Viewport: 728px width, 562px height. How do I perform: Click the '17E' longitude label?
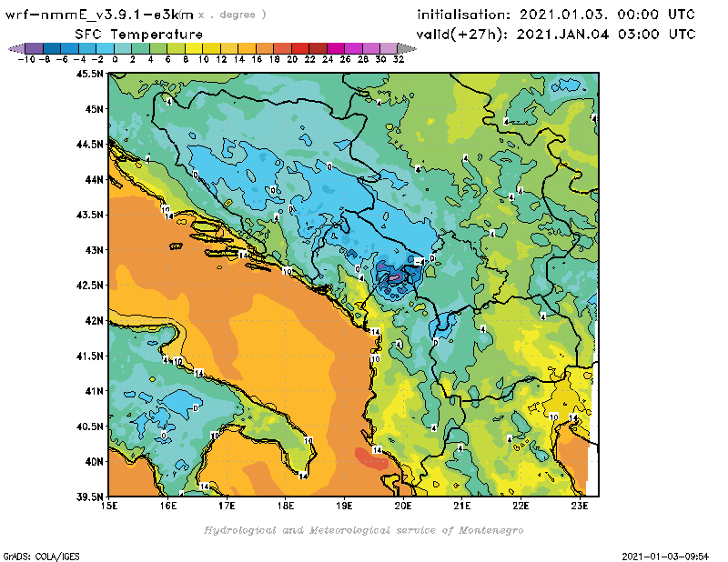click(227, 506)
